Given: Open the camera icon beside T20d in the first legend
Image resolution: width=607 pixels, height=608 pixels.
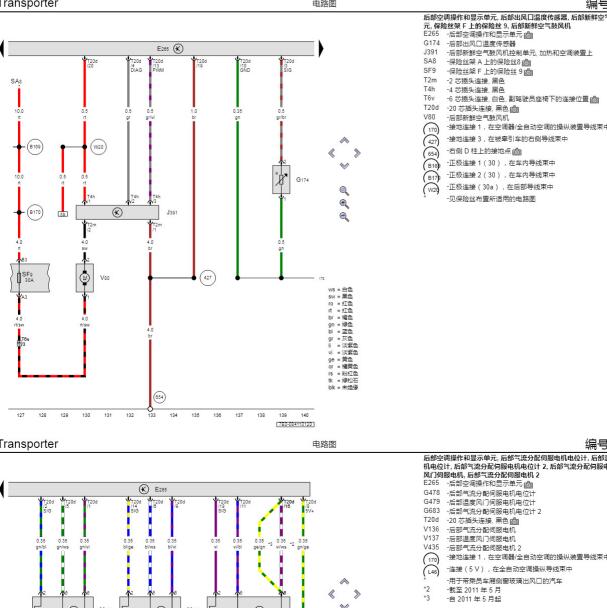Looking at the screenshot, I should pyautogui.click(x=514, y=109).
